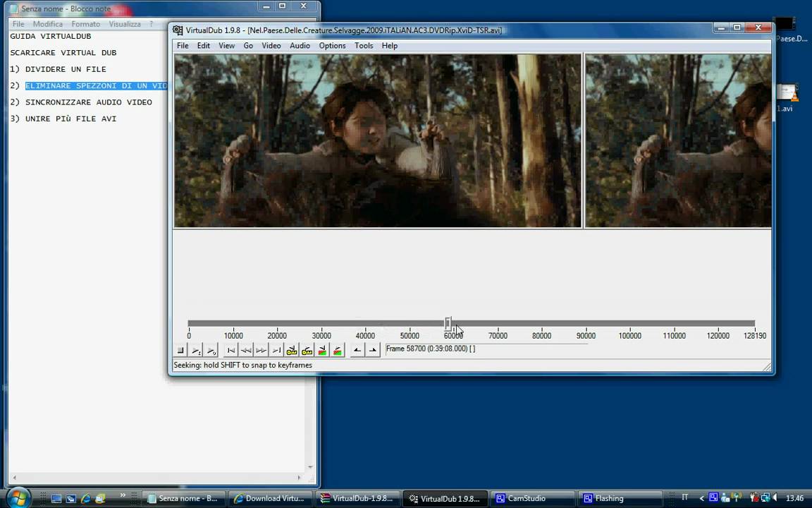Click the timeline at the 90000 mark
Image resolution: width=812 pixels, height=508 pixels.
tap(586, 323)
